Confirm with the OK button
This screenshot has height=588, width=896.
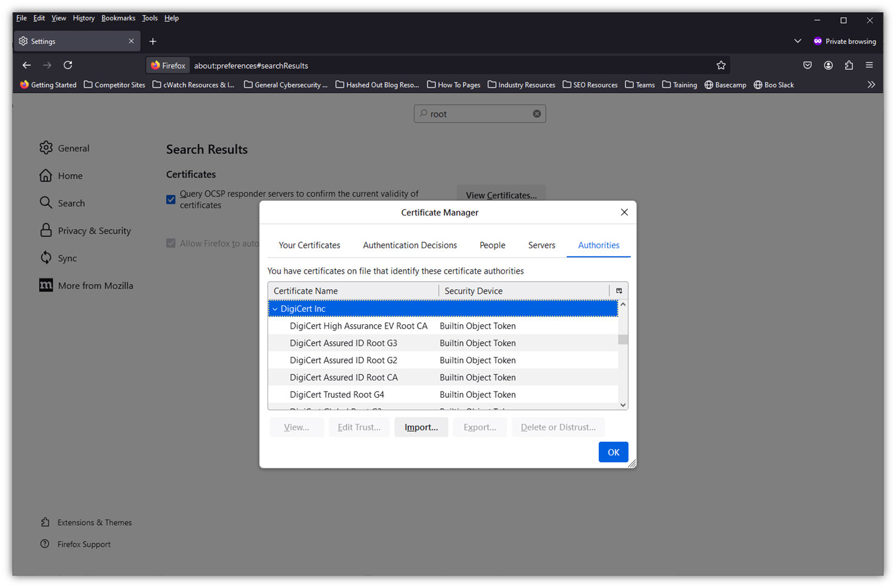point(613,451)
